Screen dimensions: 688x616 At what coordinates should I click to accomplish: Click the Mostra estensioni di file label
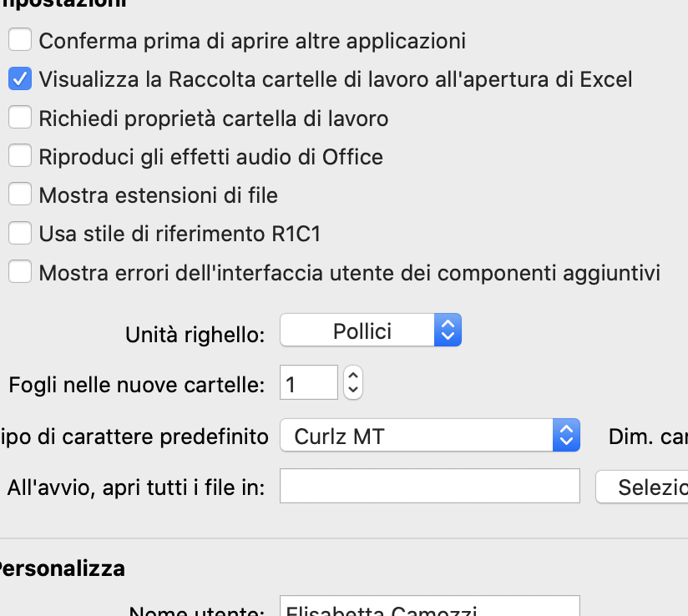click(x=159, y=195)
